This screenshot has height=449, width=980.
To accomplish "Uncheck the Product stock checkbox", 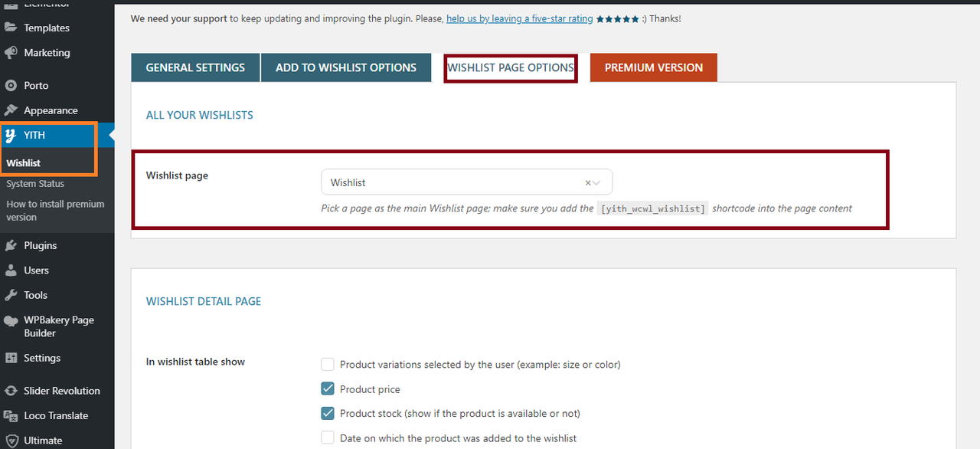I will tap(328, 414).
